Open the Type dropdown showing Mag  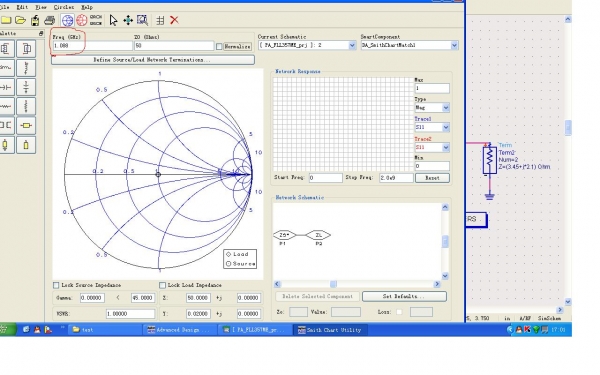click(446, 108)
